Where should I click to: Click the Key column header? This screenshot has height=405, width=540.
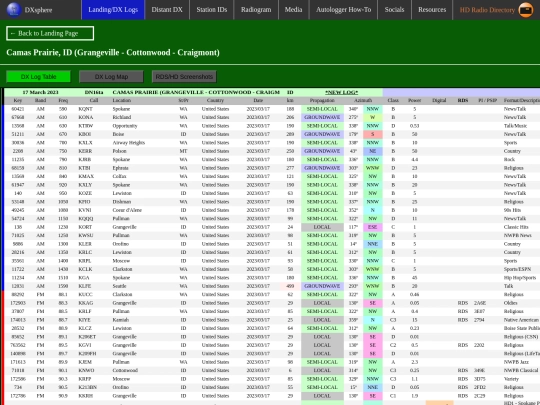(x=18, y=101)
